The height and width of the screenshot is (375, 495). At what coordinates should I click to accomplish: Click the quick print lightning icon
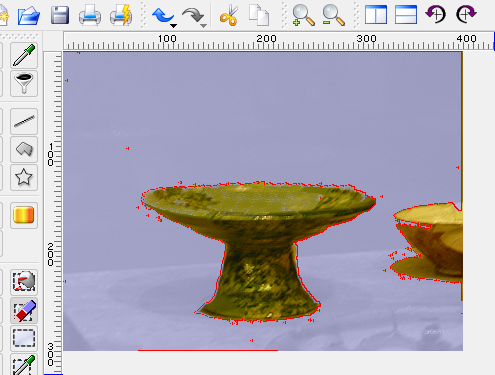(121, 15)
